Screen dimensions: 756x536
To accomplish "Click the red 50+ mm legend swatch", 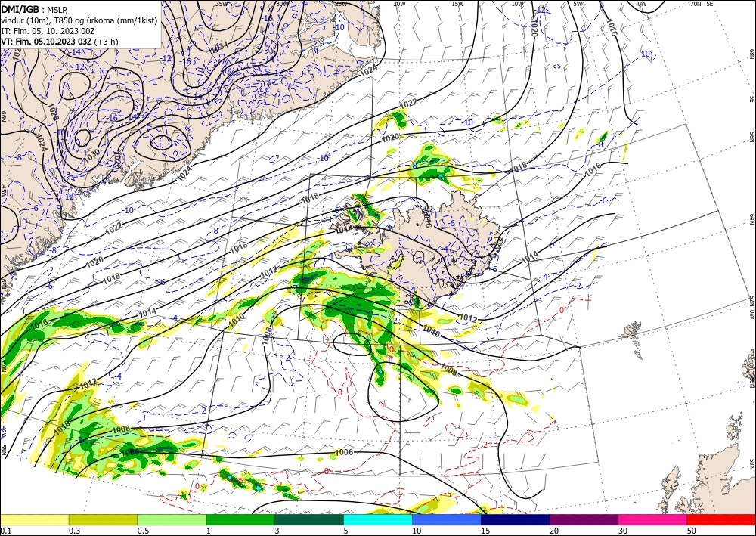I will click(x=721, y=519).
